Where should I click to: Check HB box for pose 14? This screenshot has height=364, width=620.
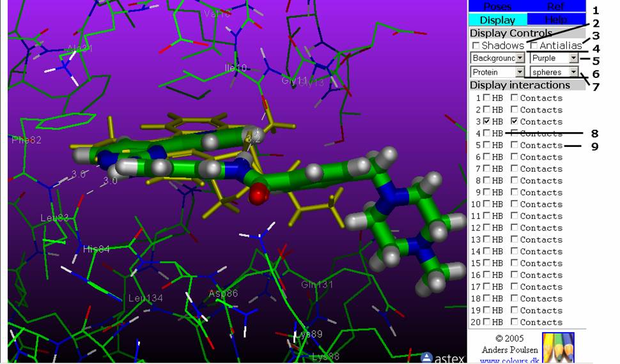click(x=487, y=251)
